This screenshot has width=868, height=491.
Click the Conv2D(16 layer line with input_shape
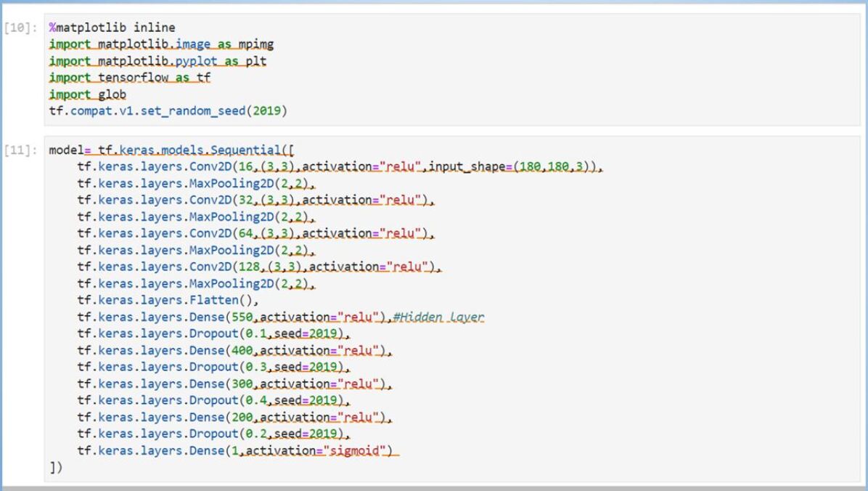(x=340, y=167)
